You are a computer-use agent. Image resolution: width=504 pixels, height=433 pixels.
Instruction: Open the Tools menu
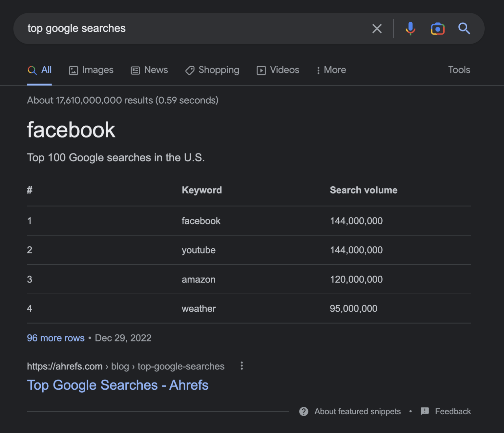coord(459,70)
